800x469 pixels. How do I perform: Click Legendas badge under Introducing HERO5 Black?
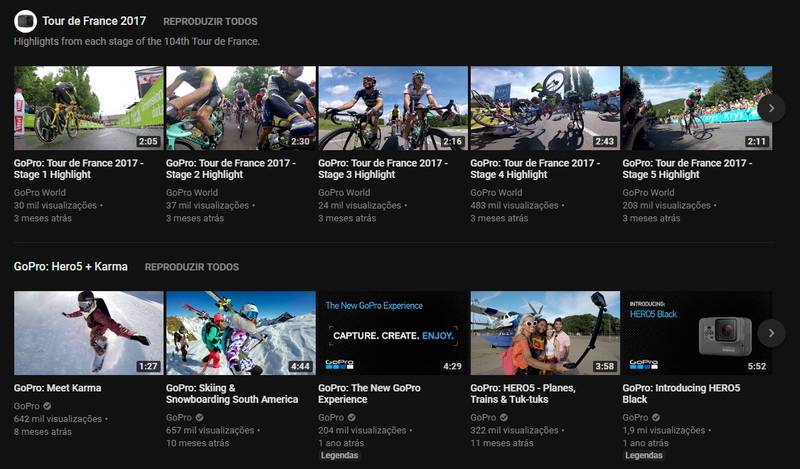tap(644, 455)
